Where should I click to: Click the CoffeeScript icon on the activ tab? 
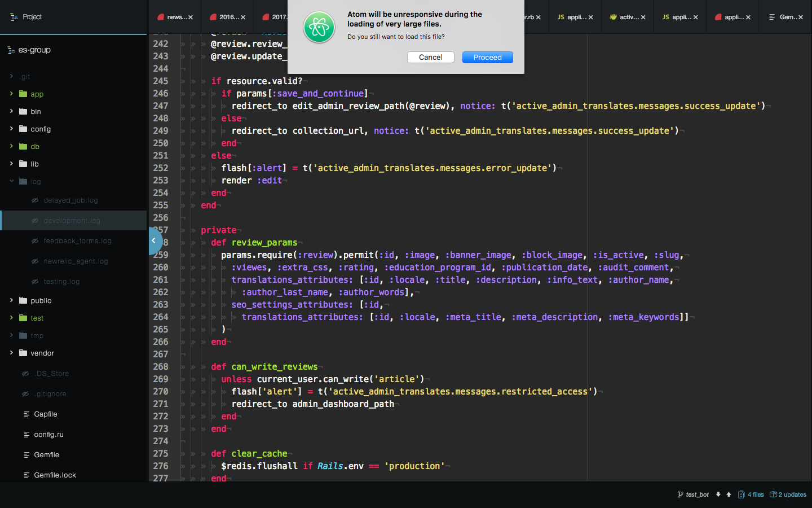(612, 16)
